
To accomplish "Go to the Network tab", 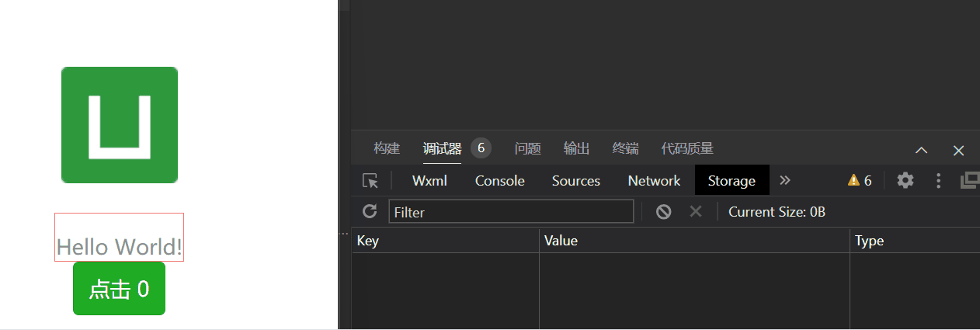I will pos(654,180).
